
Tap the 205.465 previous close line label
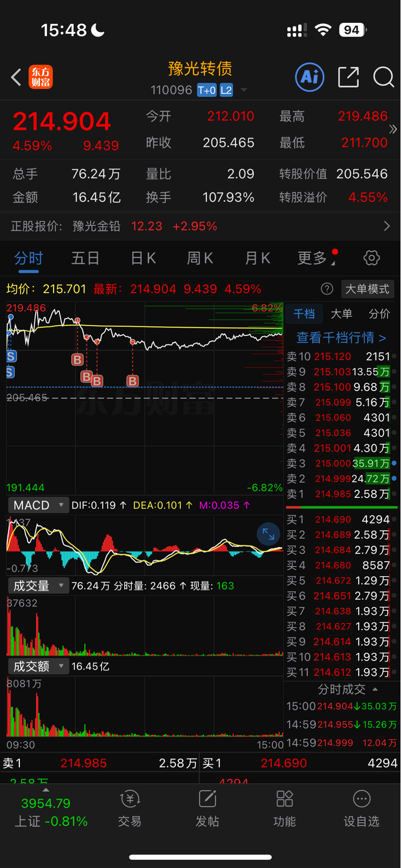click(27, 398)
